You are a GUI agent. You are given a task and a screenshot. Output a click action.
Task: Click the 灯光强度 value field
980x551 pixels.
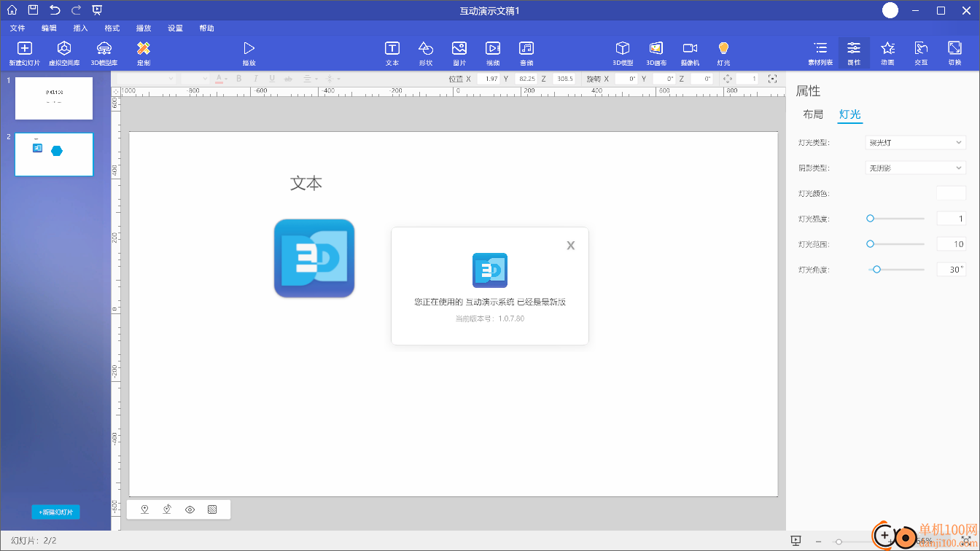click(951, 219)
